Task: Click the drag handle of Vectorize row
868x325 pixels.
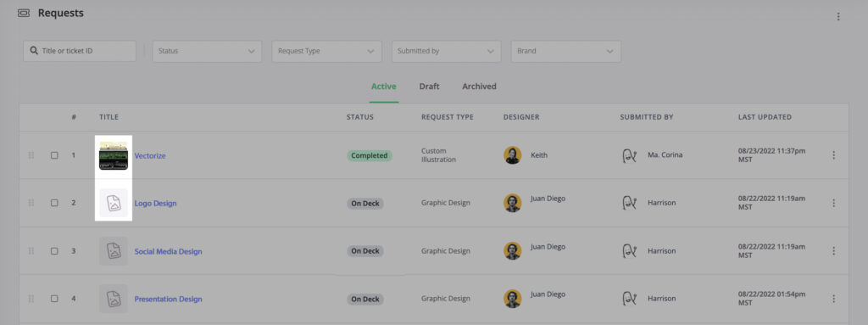Action: pyautogui.click(x=31, y=155)
